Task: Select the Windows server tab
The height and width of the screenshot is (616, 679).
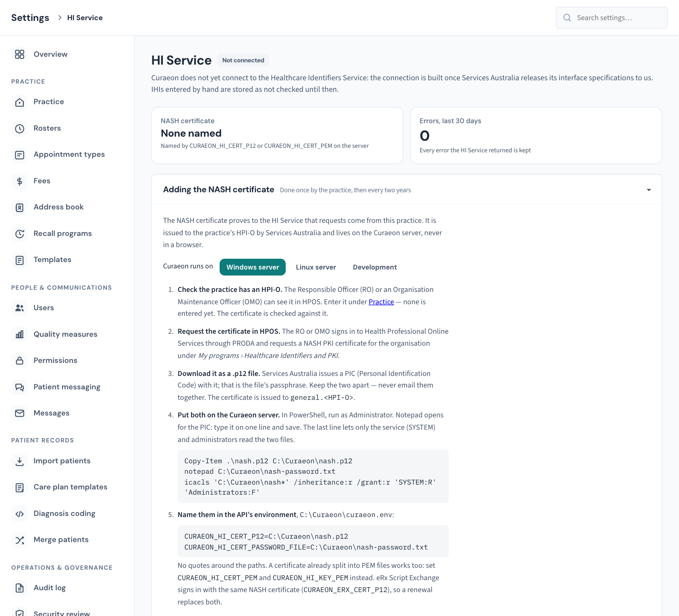Action: pos(252,267)
